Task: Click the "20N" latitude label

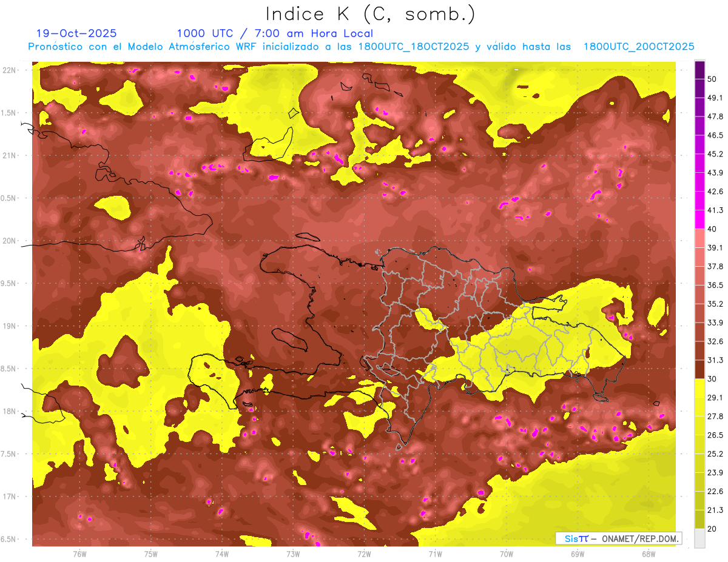Action: (x=10, y=241)
